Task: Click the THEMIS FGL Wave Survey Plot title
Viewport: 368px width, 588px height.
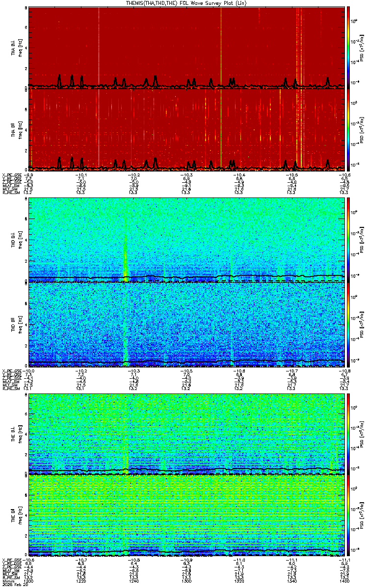Action: point(186,3)
